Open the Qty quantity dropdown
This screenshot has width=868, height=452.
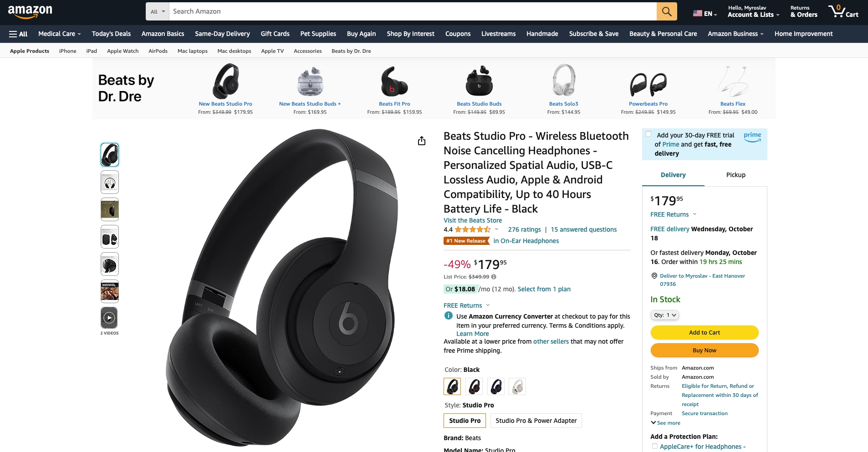pos(665,315)
